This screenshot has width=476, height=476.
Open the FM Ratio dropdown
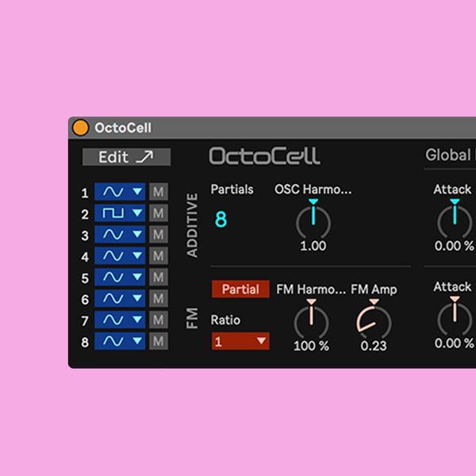240,341
